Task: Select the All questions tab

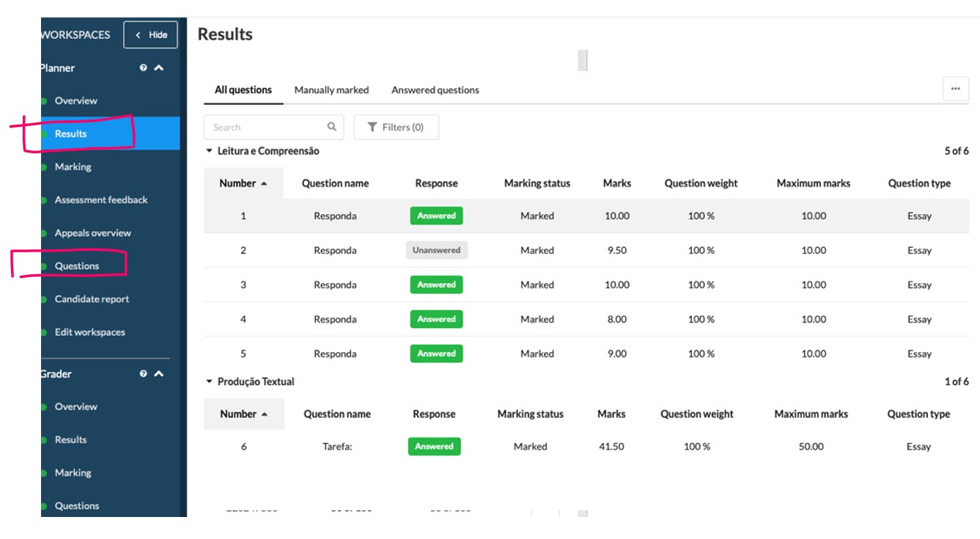Action: 243,90
